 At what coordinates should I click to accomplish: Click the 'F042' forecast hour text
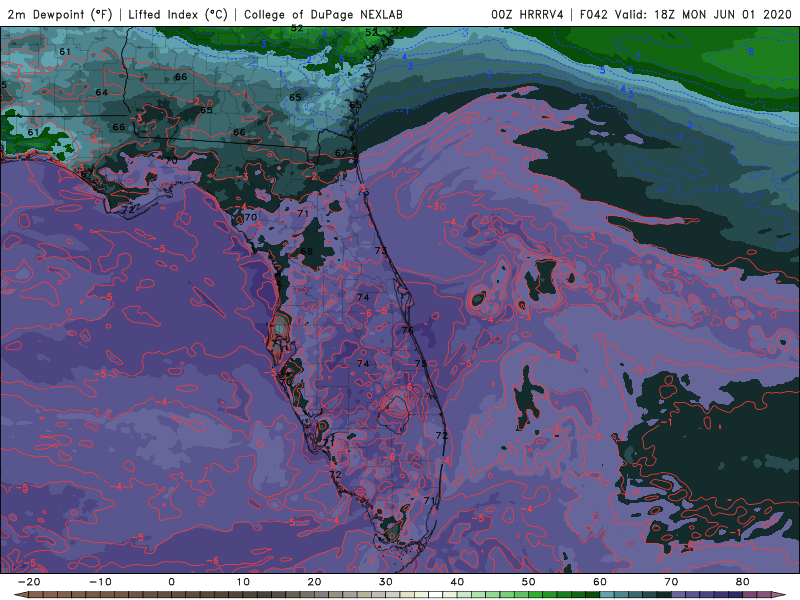[x=594, y=15]
